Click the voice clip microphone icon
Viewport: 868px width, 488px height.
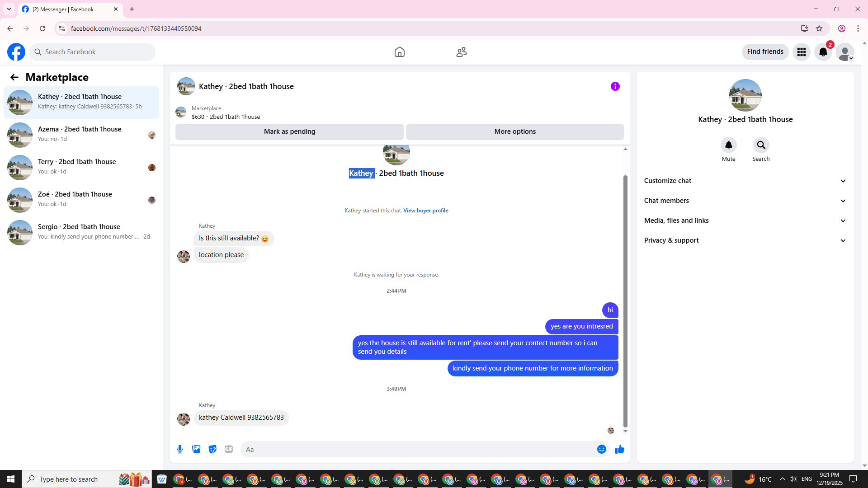[180, 449]
